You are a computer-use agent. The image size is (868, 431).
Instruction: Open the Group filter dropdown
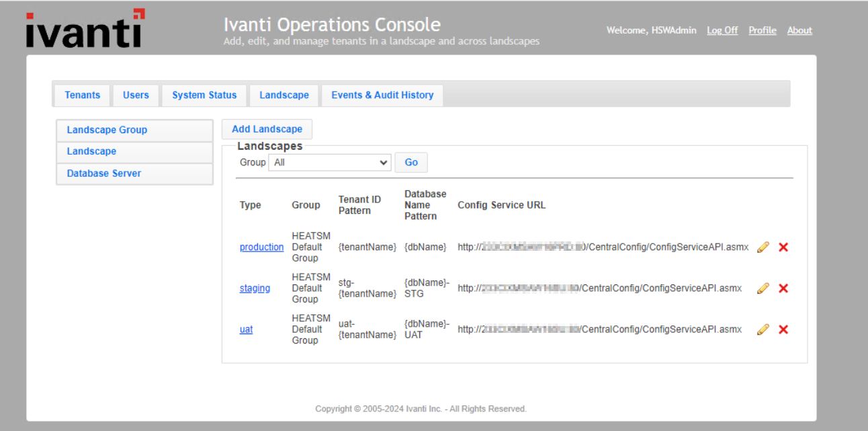(x=329, y=163)
